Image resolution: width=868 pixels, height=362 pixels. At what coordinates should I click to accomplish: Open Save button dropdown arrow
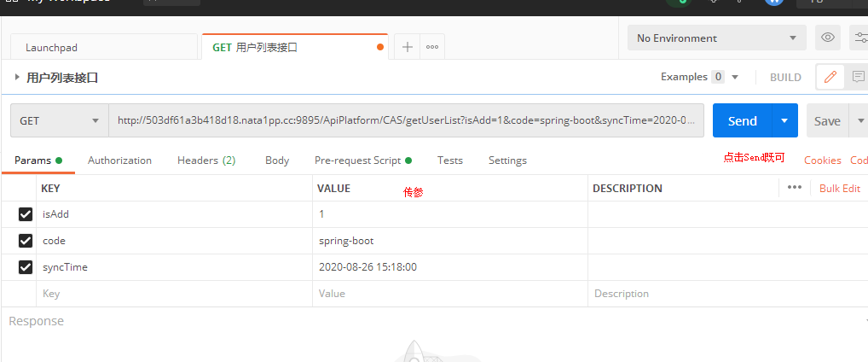coord(859,120)
